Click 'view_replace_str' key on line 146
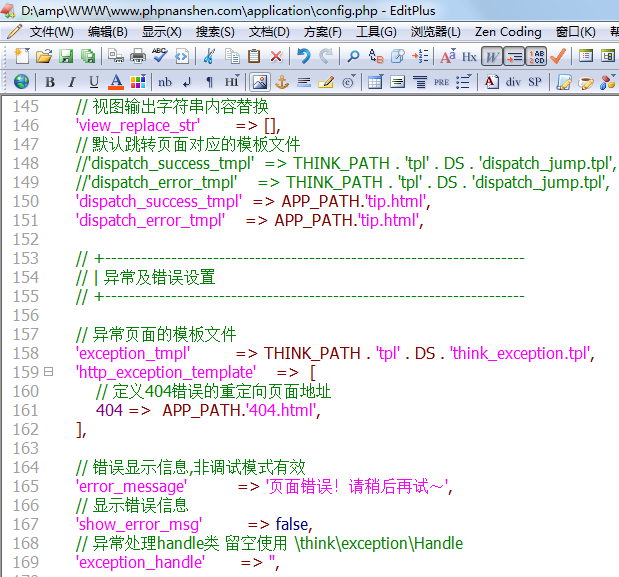 [x=138, y=126]
